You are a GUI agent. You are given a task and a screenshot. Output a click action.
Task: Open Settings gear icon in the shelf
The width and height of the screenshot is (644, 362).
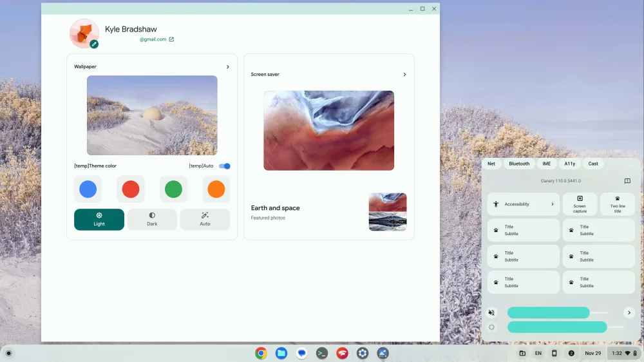coord(363,353)
